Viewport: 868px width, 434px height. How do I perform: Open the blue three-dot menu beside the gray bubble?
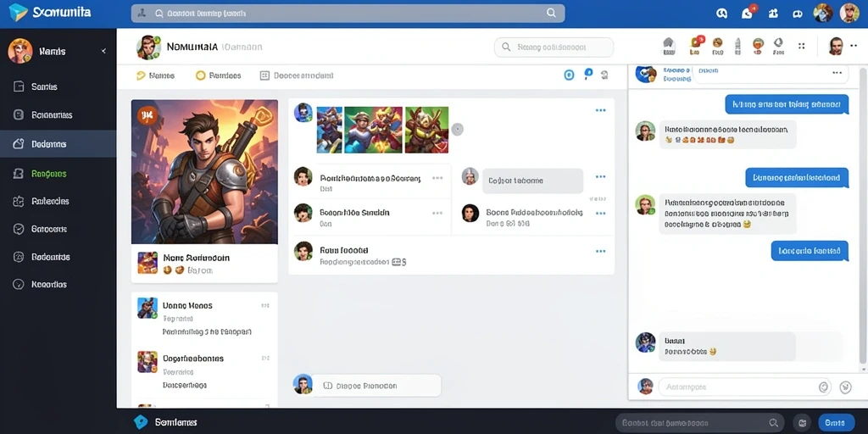pyautogui.click(x=601, y=176)
